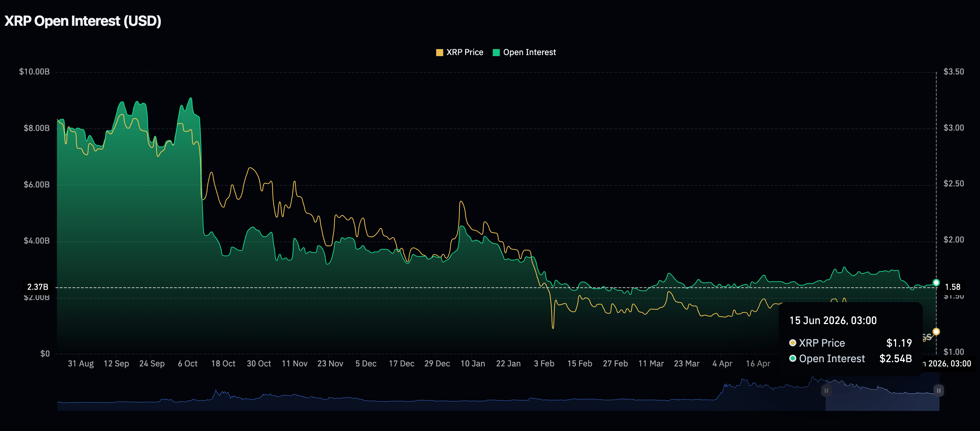Click the "23 Nov" date label

[x=330, y=364]
